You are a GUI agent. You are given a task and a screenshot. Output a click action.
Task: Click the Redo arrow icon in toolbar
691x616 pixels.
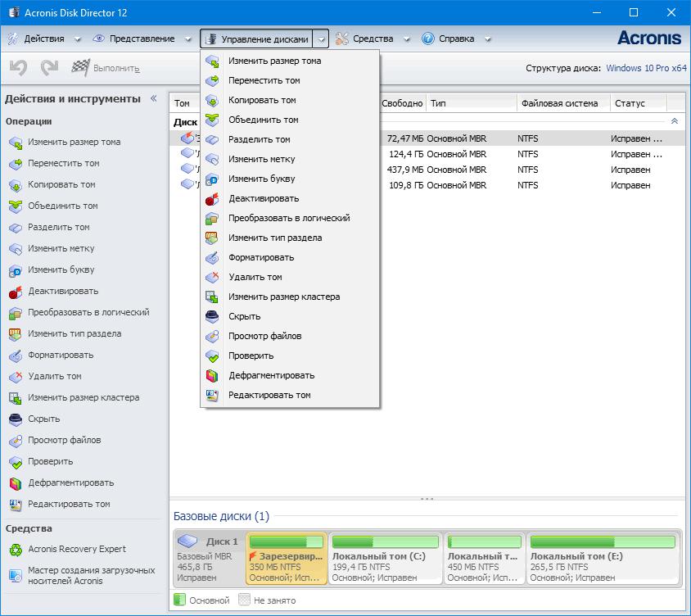(49, 69)
